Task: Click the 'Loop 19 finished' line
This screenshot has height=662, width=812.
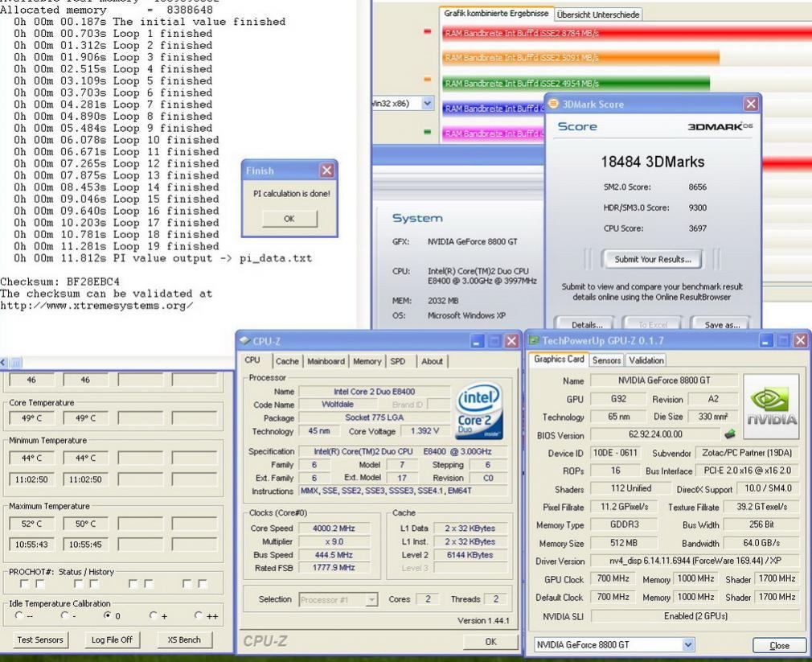Action: 116,247
